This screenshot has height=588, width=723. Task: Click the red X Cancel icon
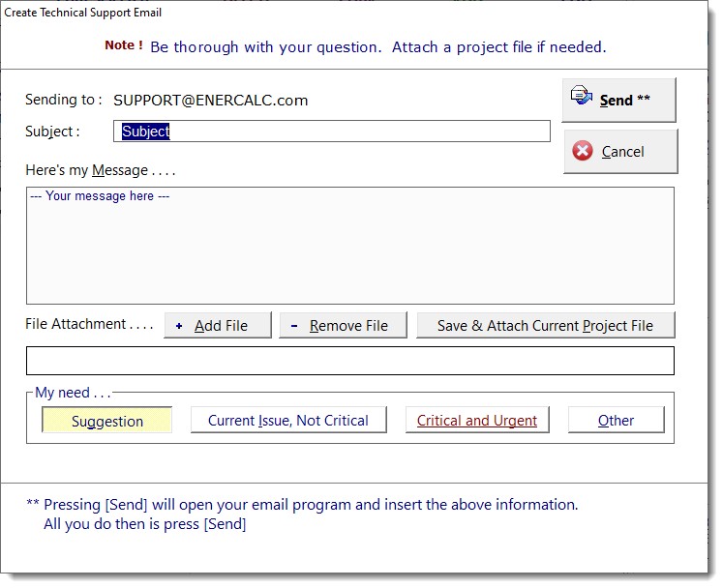[583, 152]
